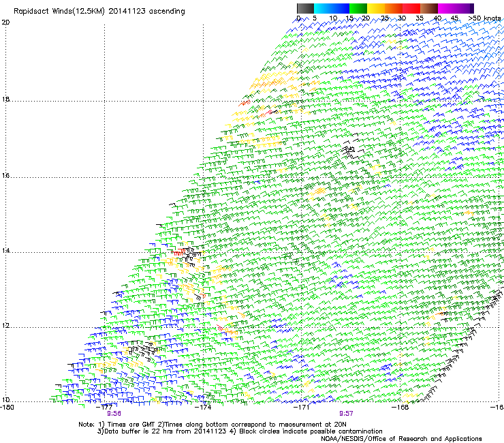Click the legend tick label '45'
The width and height of the screenshot is (504, 443).
click(454, 18)
